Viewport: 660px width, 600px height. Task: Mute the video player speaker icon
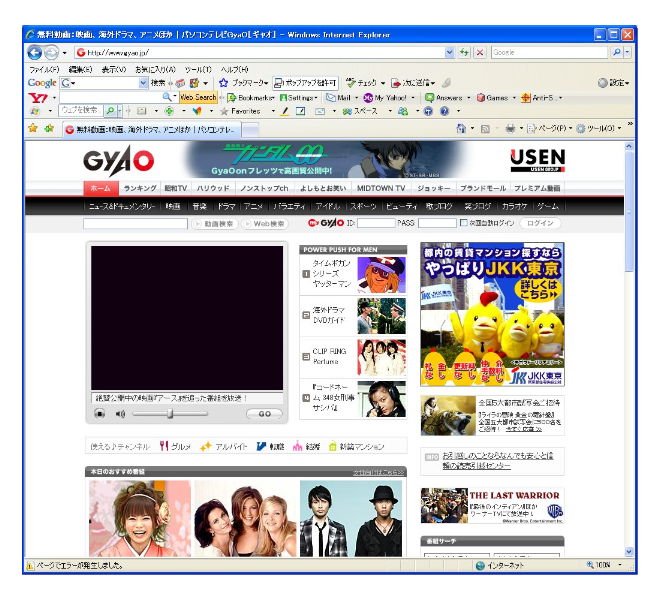point(120,413)
